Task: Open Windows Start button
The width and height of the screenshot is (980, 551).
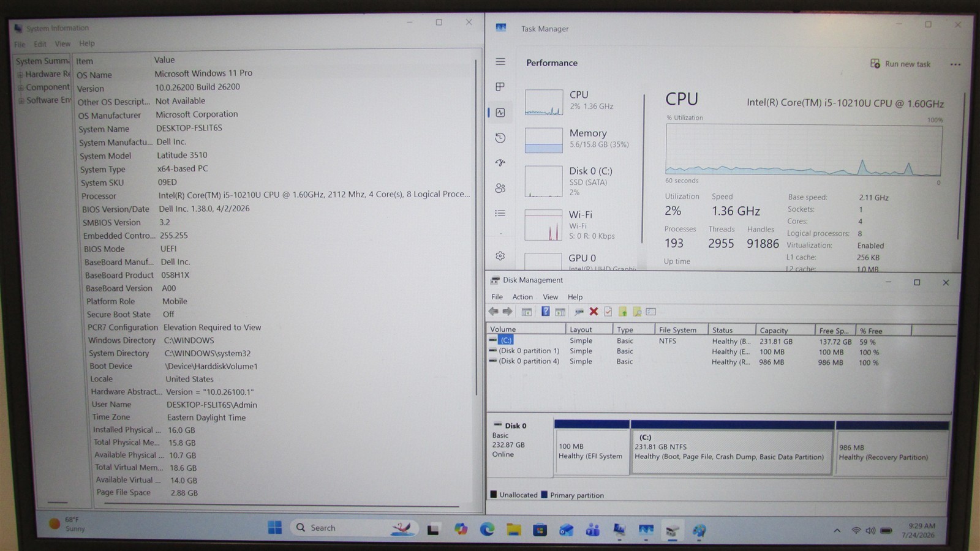Action: click(x=275, y=528)
